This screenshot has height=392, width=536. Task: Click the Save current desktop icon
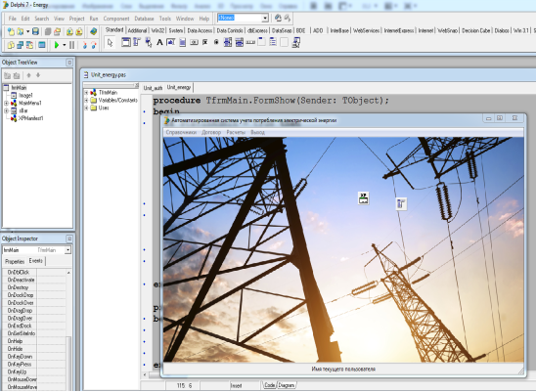(278, 18)
